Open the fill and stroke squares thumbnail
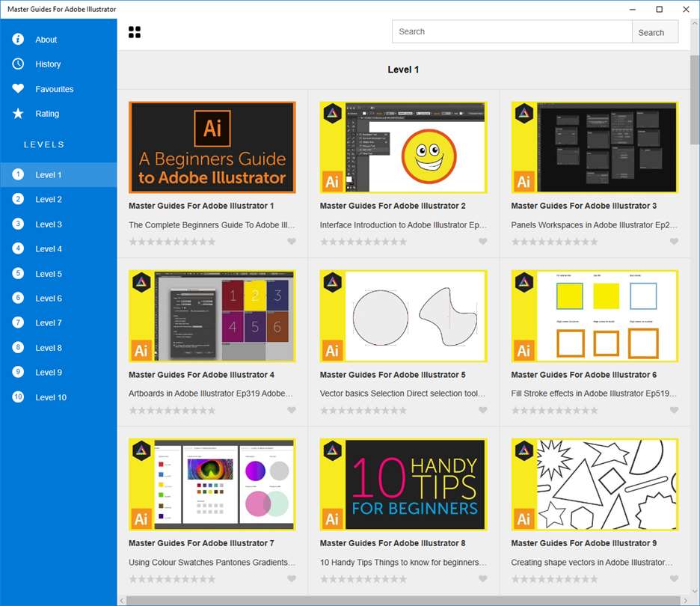 [x=595, y=316]
